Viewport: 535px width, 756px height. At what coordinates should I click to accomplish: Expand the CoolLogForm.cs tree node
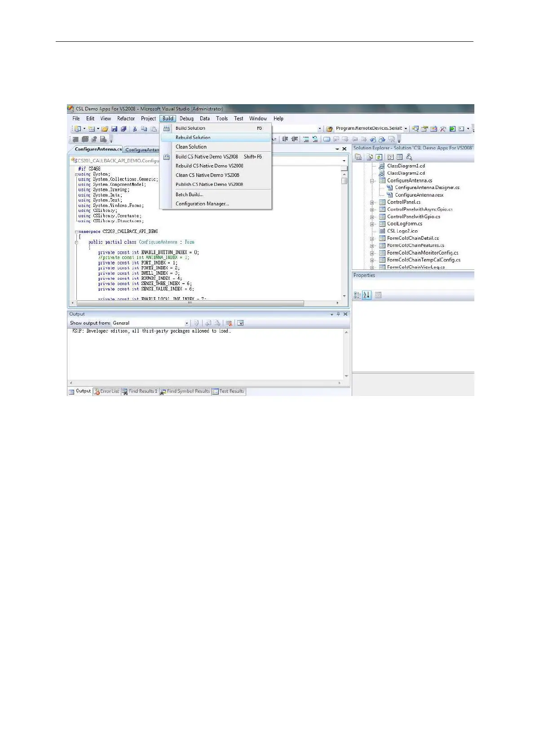click(372, 224)
